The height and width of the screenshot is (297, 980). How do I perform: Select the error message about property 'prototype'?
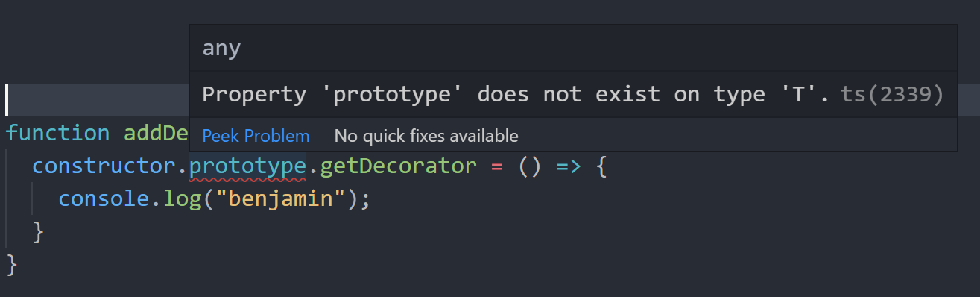[x=516, y=95]
